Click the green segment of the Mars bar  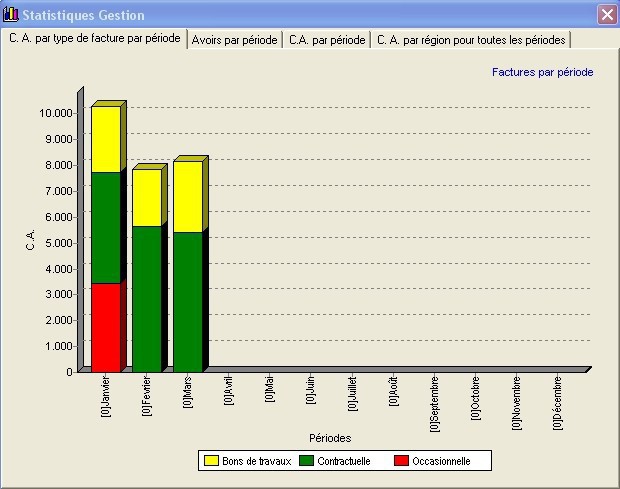[188, 301]
